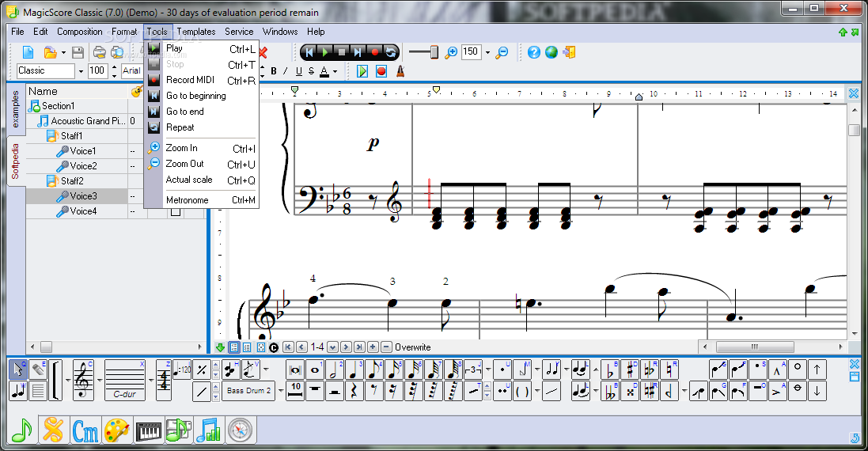Open the font color dropdown arrow

click(x=335, y=71)
